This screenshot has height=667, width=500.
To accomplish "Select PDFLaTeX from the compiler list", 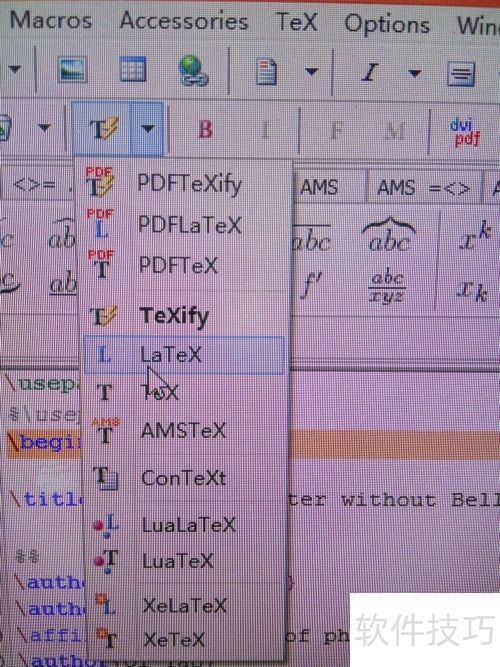I will pos(183,225).
